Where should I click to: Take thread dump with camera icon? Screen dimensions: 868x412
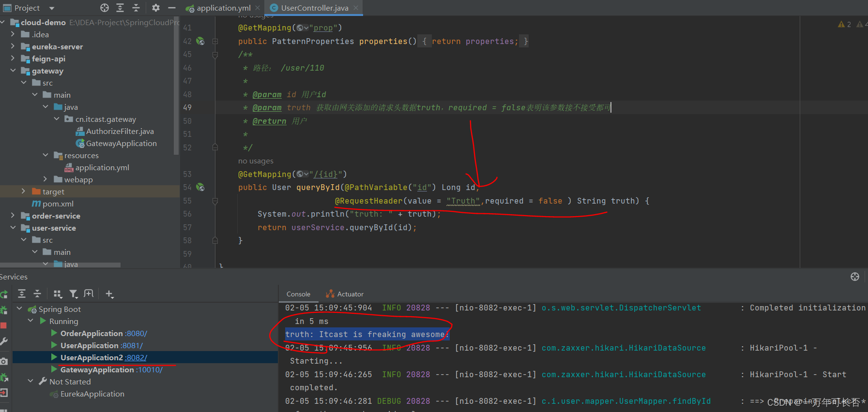click(4, 361)
